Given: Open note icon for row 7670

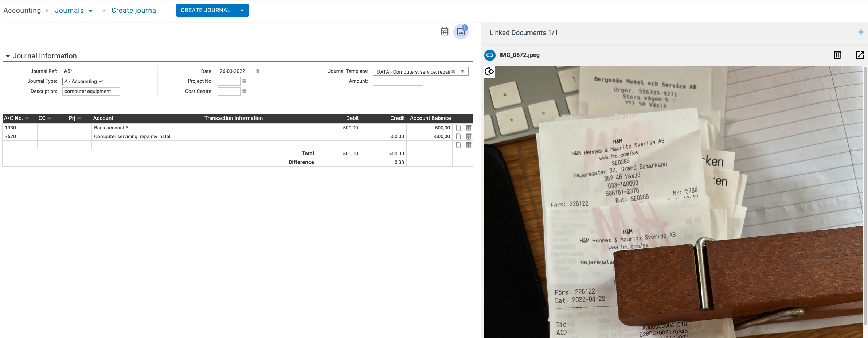Looking at the screenshot, I should tap(458, 137).
